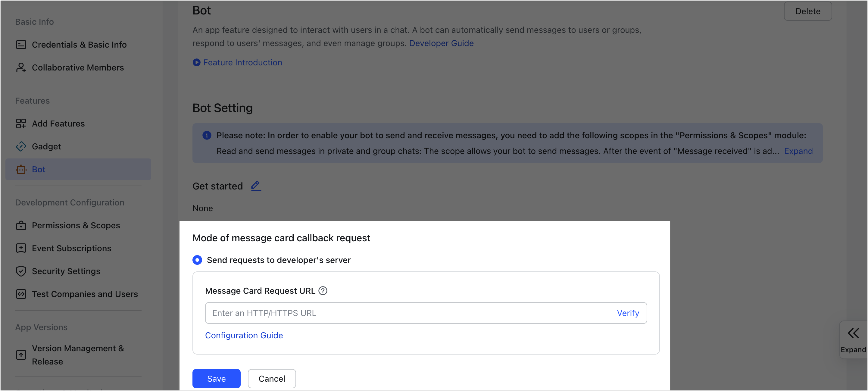Click help icon beside Message Card Request URL
The width and height of the screenshot is (868, 391).
[323, 291]
